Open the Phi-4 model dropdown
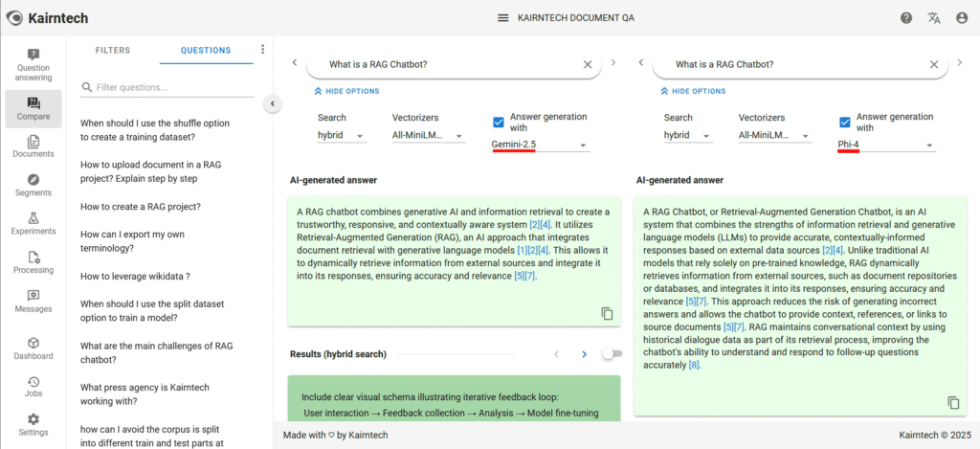The image size is (980, 449). tap(885, 146)
